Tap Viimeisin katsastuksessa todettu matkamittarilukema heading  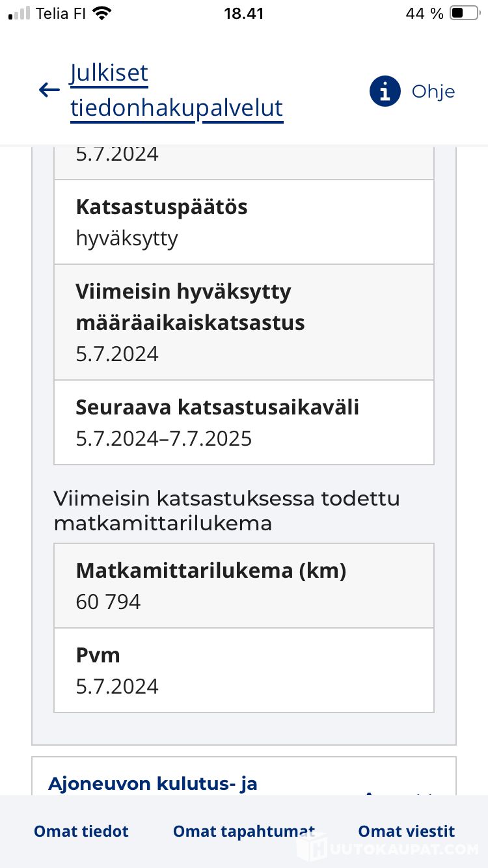pos(226,510)
